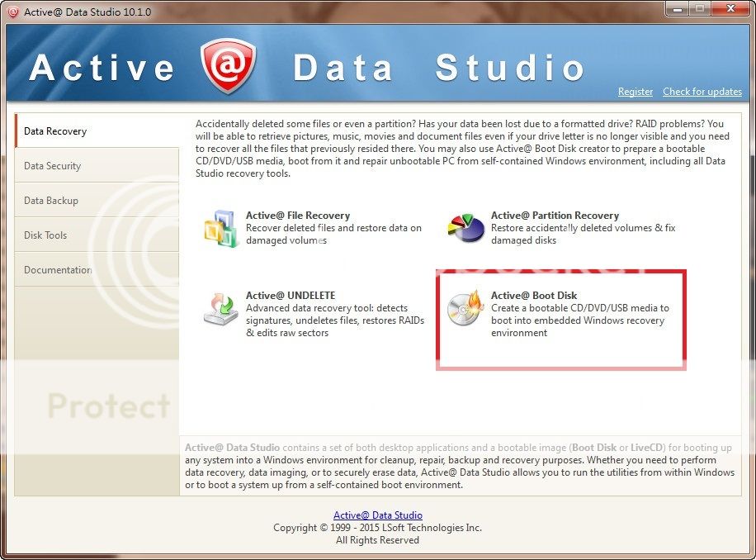Click the Partition Recovery pie chart icon

point(465,228)
